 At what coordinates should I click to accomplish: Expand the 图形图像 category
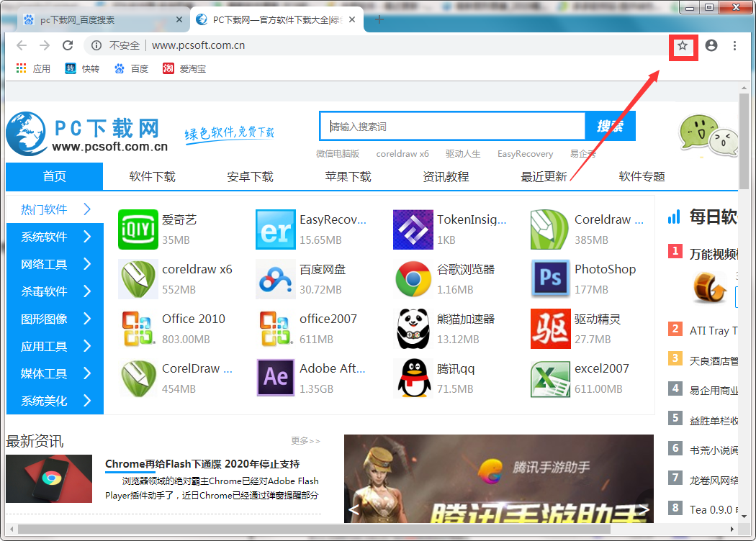coord(55,319)
